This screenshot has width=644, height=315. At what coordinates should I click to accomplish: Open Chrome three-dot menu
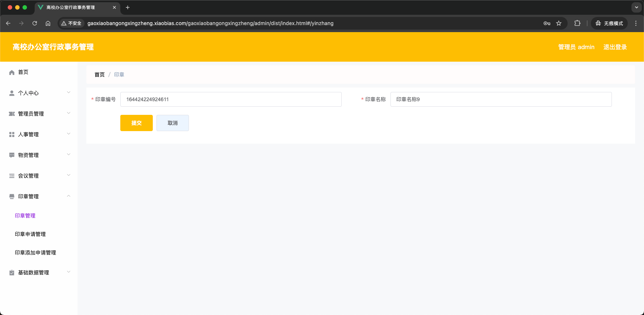point(636,23)
